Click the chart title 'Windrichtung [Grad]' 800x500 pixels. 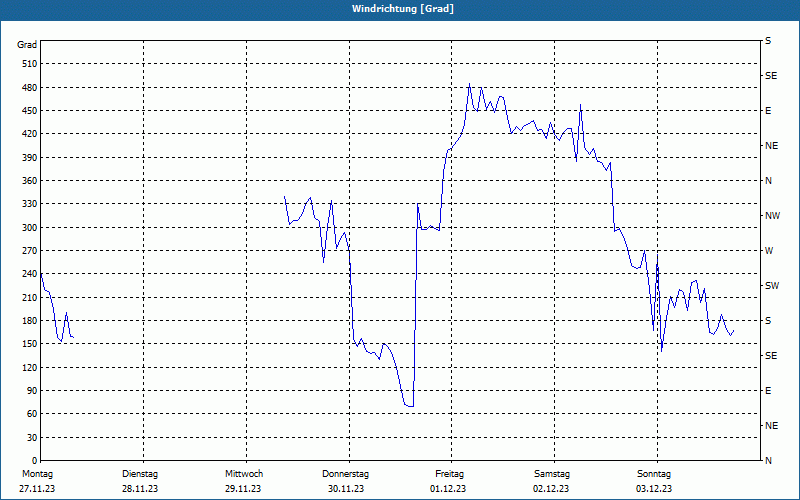(403, 9)
